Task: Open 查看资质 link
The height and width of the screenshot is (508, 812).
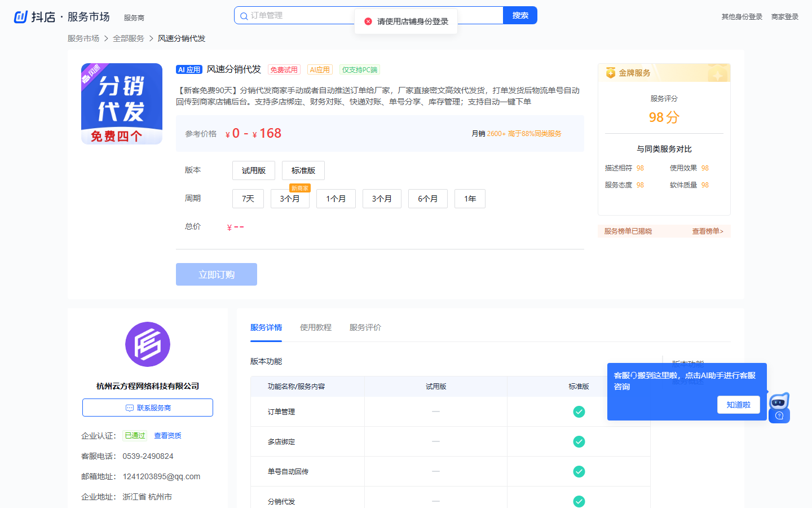Action: [167, 436]
